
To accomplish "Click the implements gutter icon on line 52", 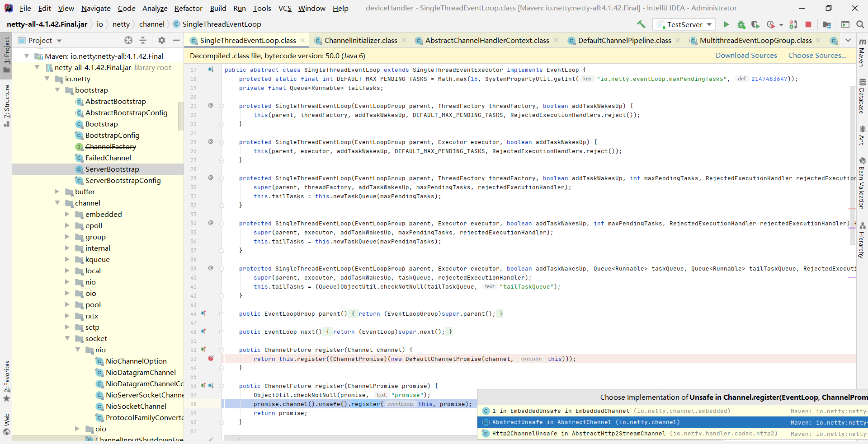I will tap(203, 350).
